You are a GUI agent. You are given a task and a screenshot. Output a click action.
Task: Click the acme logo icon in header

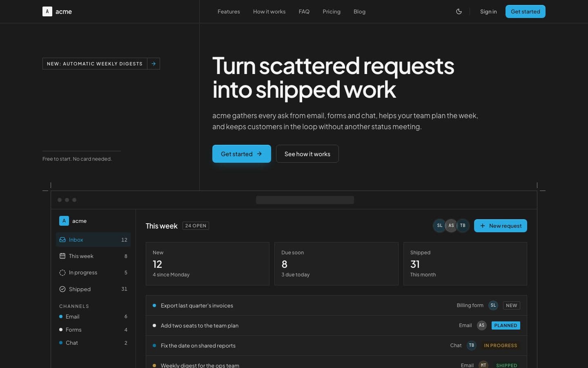[47, 11]
